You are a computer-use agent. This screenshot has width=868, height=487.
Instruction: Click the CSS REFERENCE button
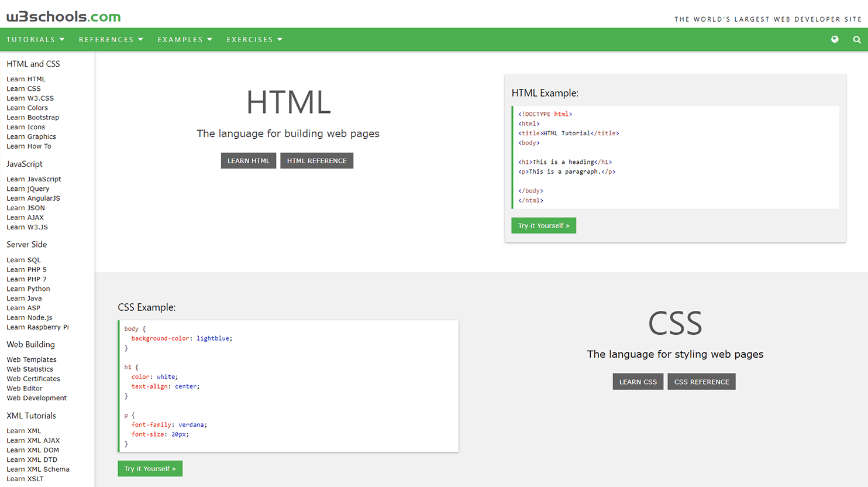tap(701, 382)
